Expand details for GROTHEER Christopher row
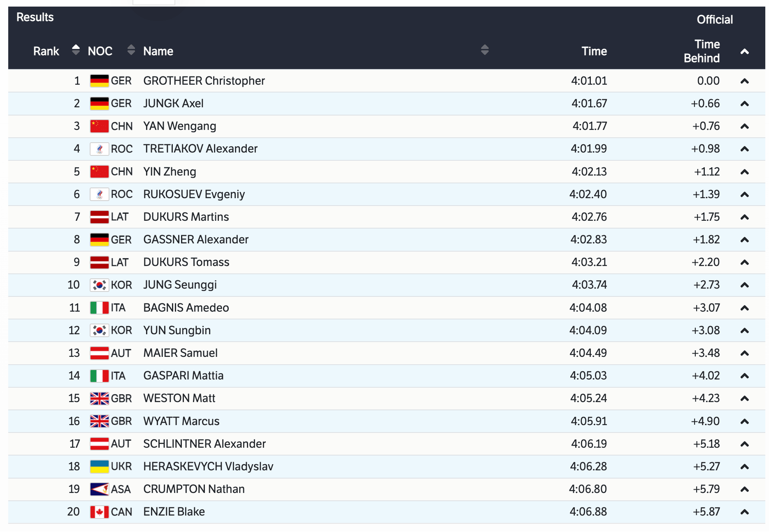 pyautogui.click(x=744, y=81)
